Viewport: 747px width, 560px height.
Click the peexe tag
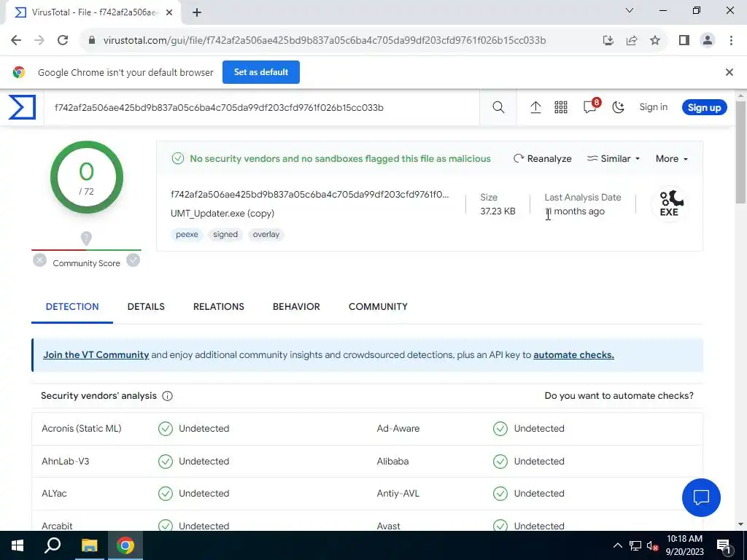point(187,234)
